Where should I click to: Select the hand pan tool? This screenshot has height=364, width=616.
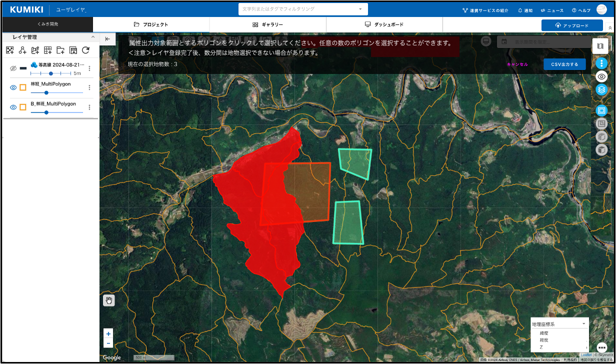[109, 300]
